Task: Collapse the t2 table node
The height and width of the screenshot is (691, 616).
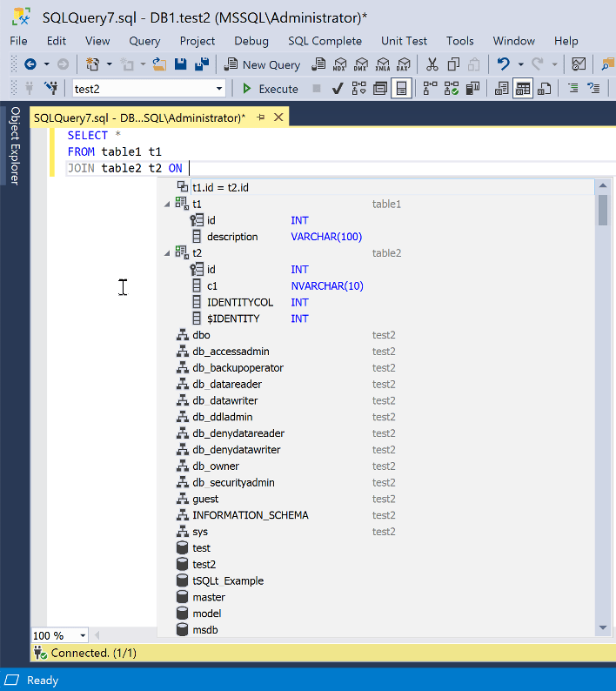Action: (x=167, y=253)
